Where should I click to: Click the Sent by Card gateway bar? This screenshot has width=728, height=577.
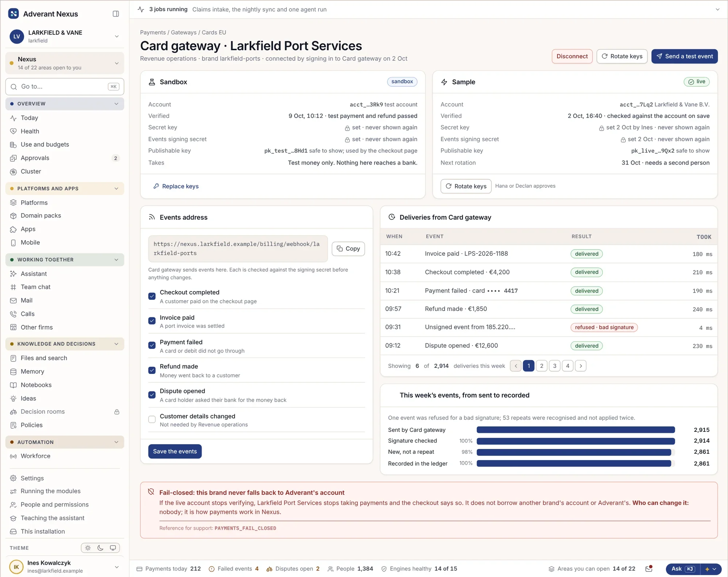pos(575,430)
